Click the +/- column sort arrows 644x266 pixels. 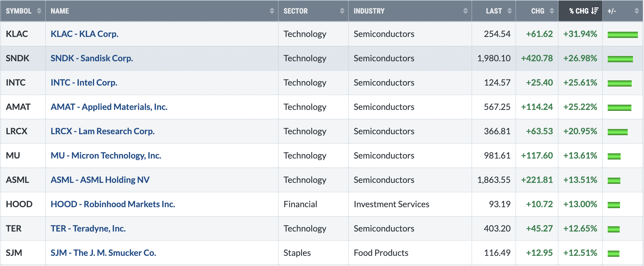point(637,11)
